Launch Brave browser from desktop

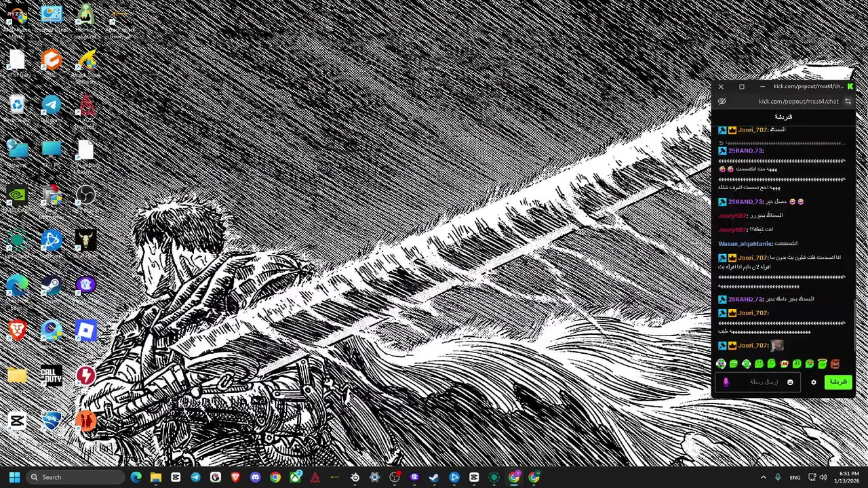click(17, 331)
